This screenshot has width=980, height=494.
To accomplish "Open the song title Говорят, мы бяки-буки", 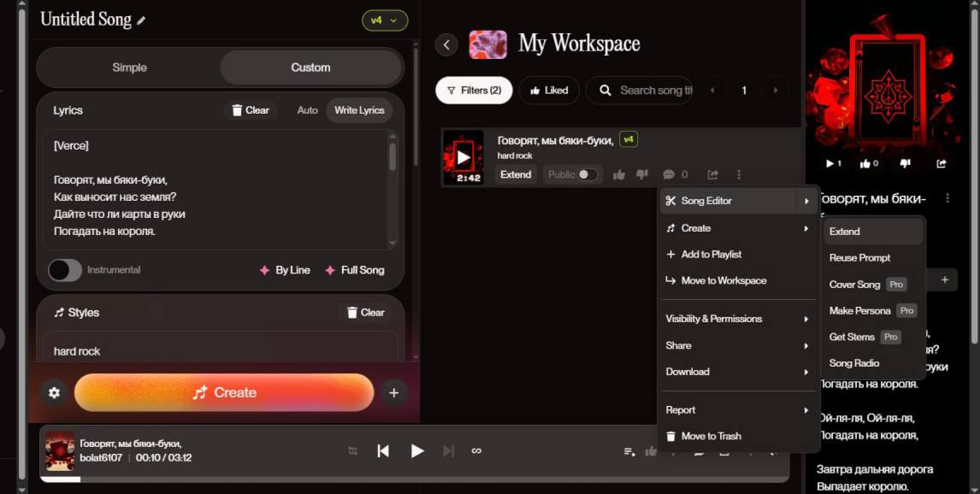I will point(555,141).
